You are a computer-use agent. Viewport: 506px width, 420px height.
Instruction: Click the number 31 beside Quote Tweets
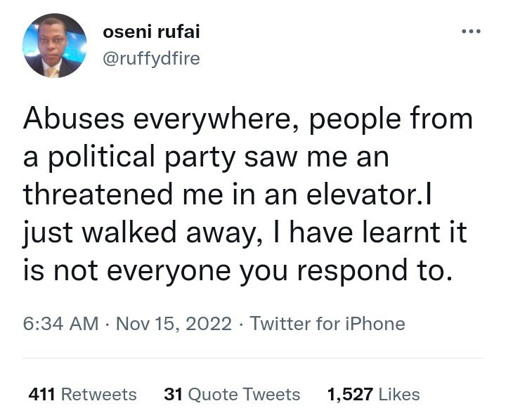pos(174,394)
